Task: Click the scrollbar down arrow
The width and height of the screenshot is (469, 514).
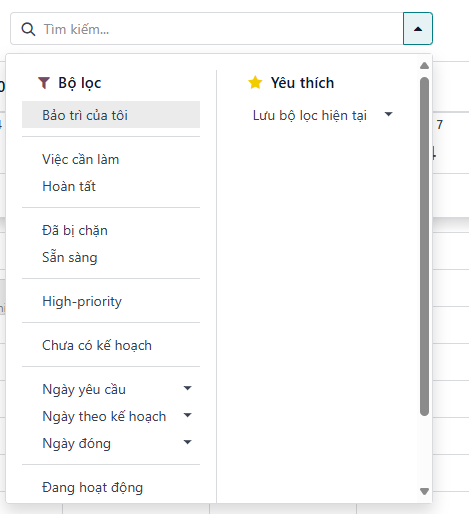Action: pos(424,491)
